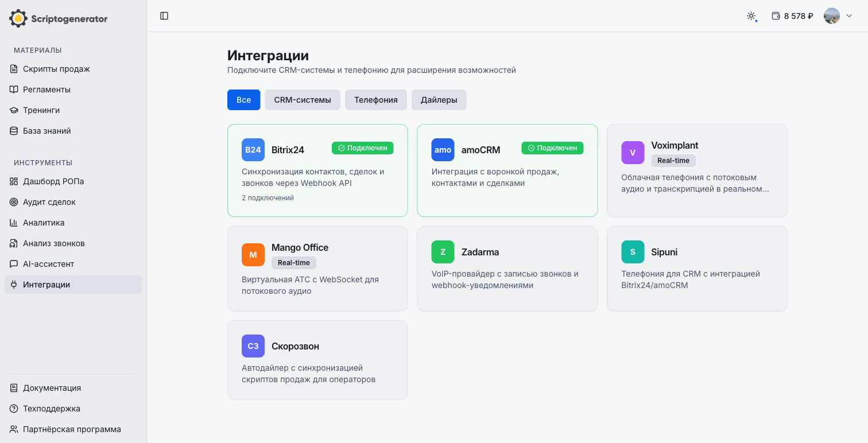Click the Bitrix24 B24 logo icon
The height and width of the screenshot is (443, 868).
pyautogui.click(x=253, y=150)
